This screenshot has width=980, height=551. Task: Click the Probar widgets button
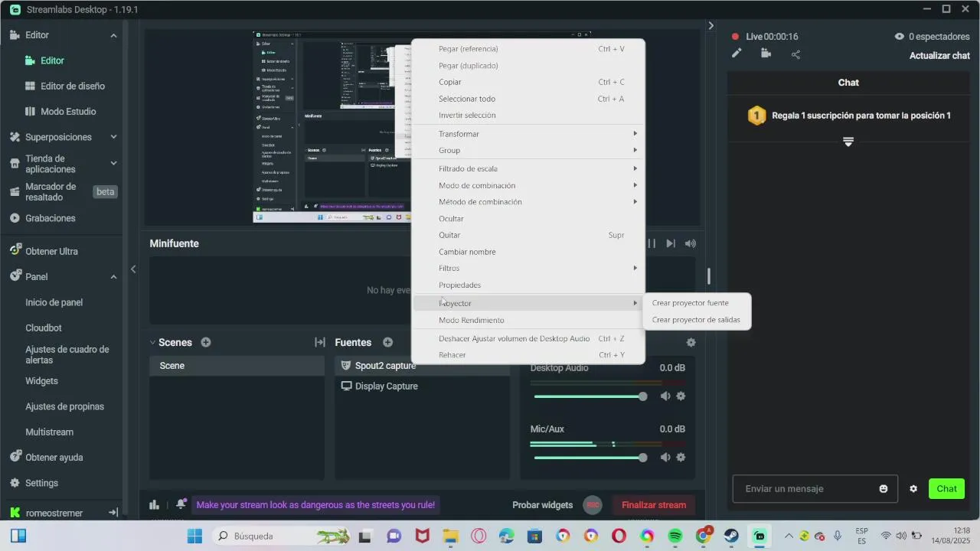click(x=543, y=505)
